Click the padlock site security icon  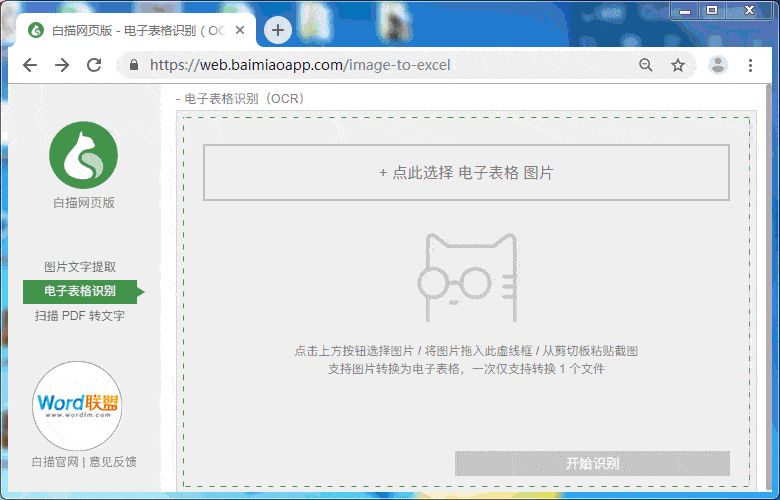(134, 65)
